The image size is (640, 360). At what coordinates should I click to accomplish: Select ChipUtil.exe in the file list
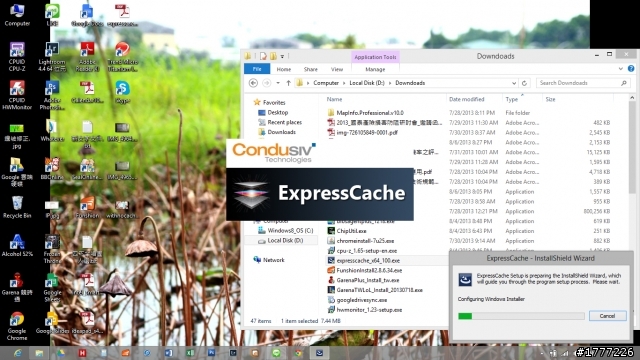[x=351, y=231]
